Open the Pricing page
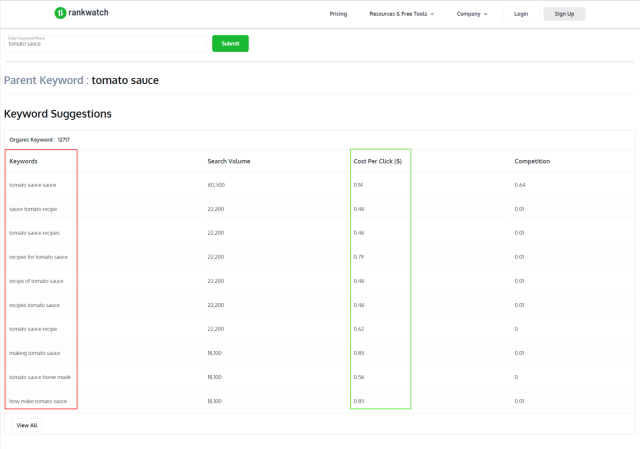Screen dimensions: 640x449 (x=338, y=14)
